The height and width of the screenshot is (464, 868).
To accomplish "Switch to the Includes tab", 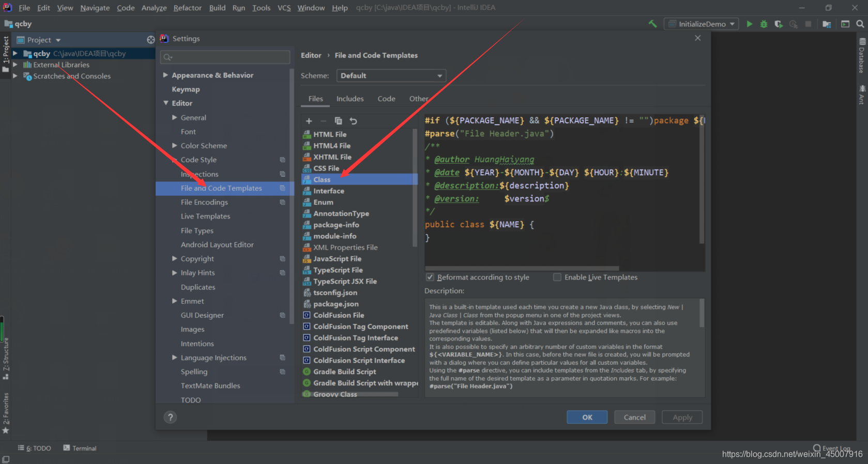I will [350, 99].
